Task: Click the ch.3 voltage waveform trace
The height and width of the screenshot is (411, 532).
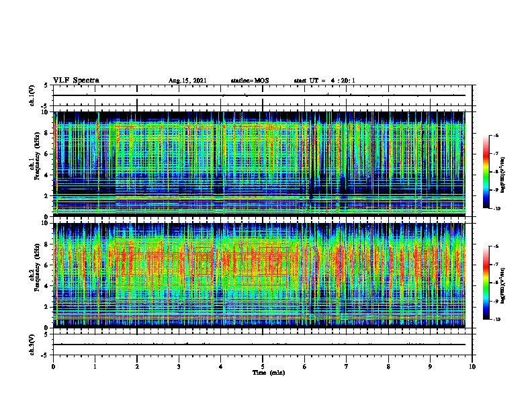Action: (x=259, y=345)
